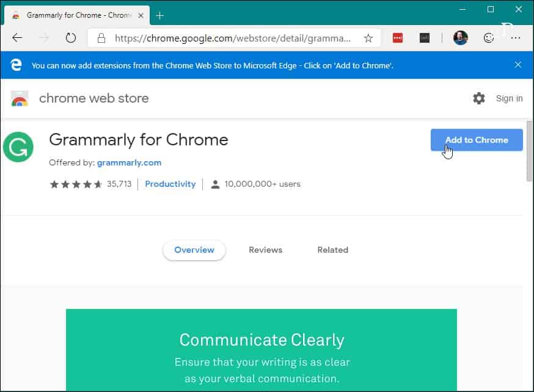Open the red extension icon

pos(397,38)
